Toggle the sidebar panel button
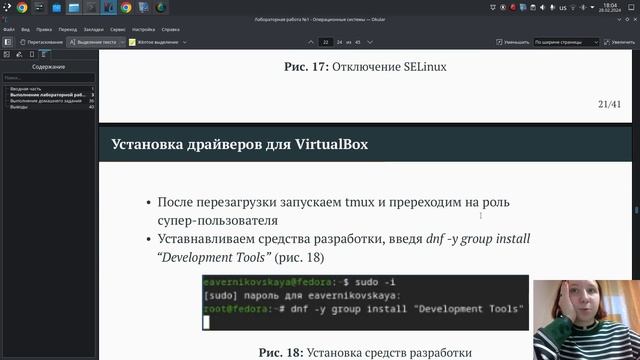 point(8,42)
